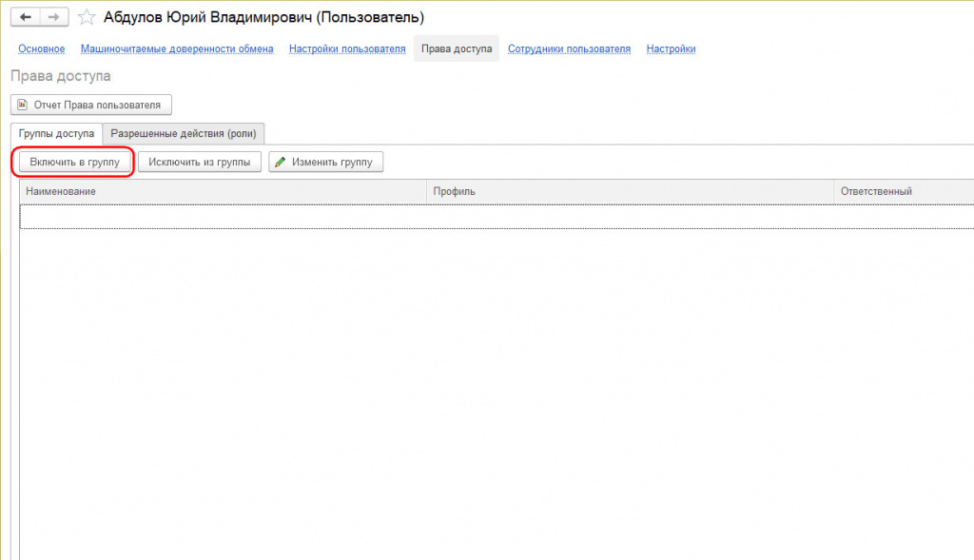Select the Права доступа navigation tab
974x560 pixels.
(x=457, y=48)
